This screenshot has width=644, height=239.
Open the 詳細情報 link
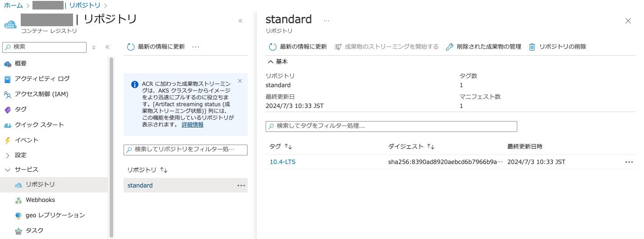tap(193, 125)
